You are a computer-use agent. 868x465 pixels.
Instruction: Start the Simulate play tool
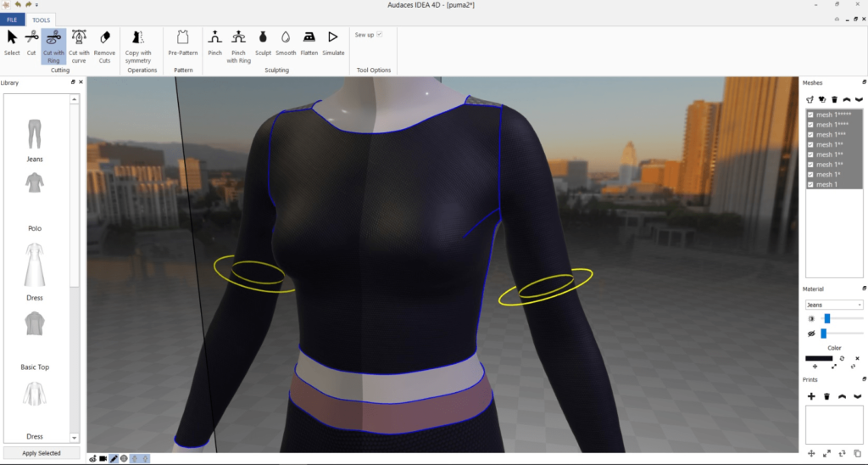pos(333,43)
